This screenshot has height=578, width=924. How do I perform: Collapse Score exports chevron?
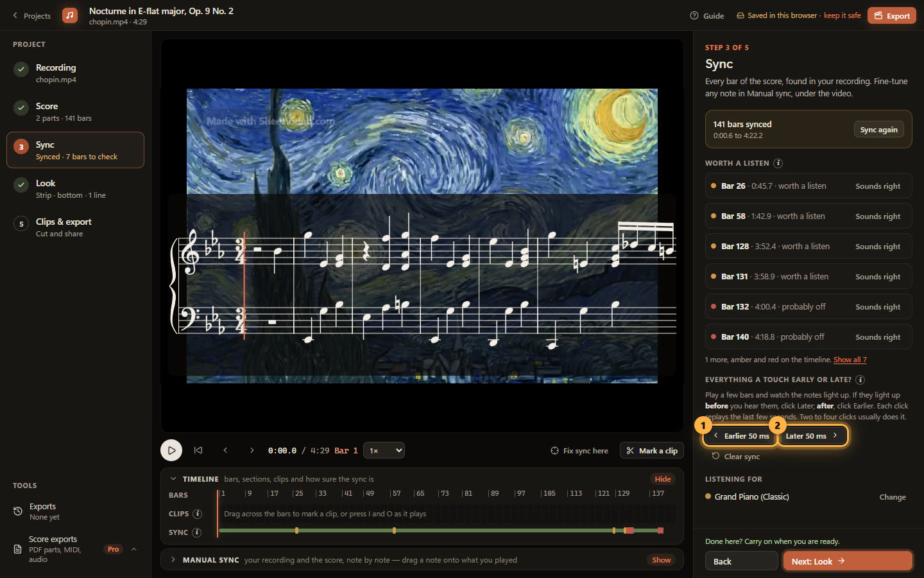tap(134, 549)
